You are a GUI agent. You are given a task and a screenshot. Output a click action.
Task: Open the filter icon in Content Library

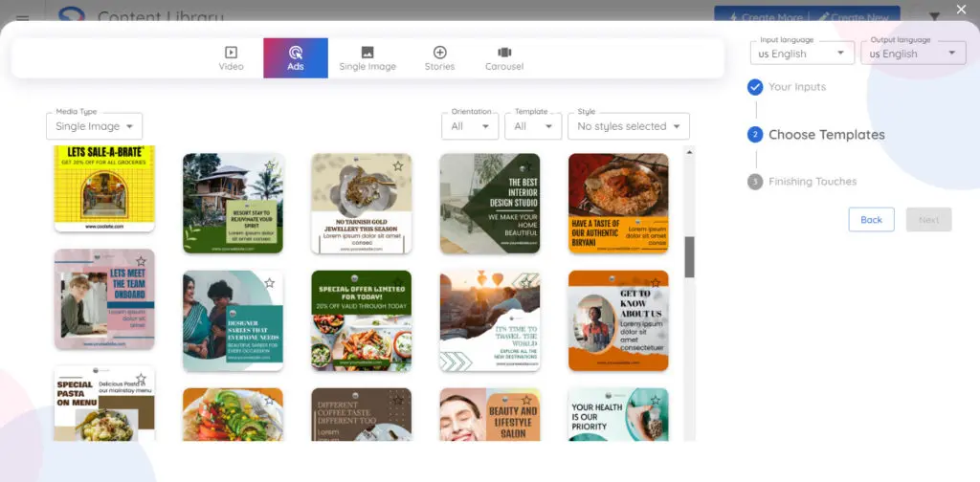(934, 16)
